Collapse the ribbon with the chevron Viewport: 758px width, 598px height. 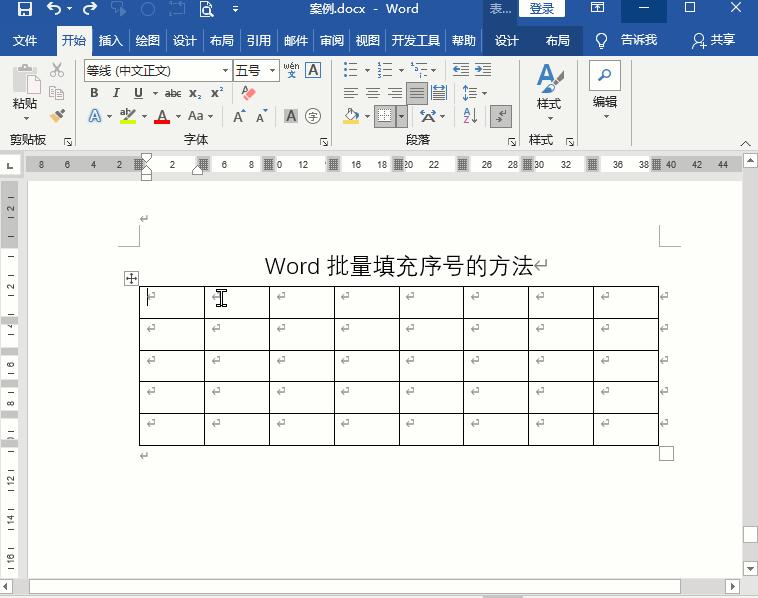click(745, 143)
